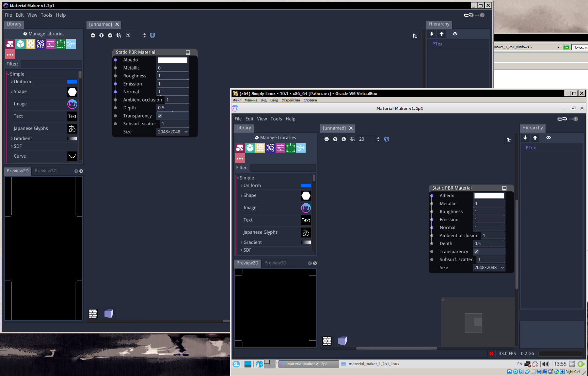Collapse the Simple section in Windows window Library

click(x=8, y=74)
